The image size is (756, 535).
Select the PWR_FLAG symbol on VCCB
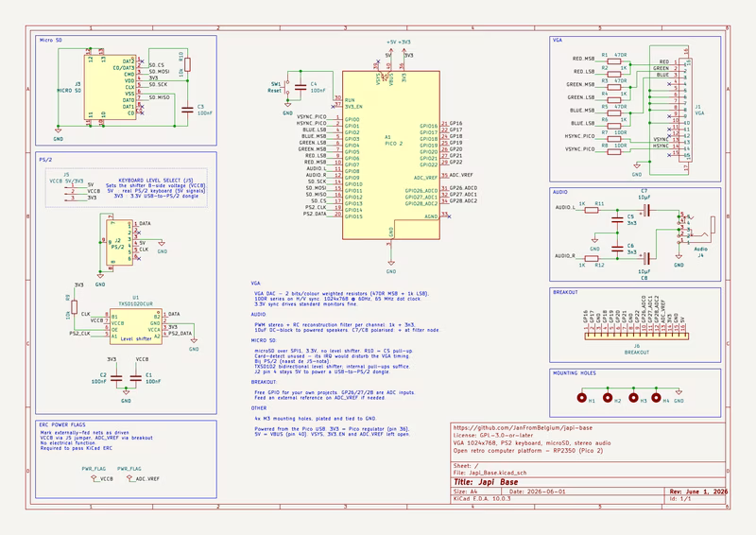[x=94, y=477]
